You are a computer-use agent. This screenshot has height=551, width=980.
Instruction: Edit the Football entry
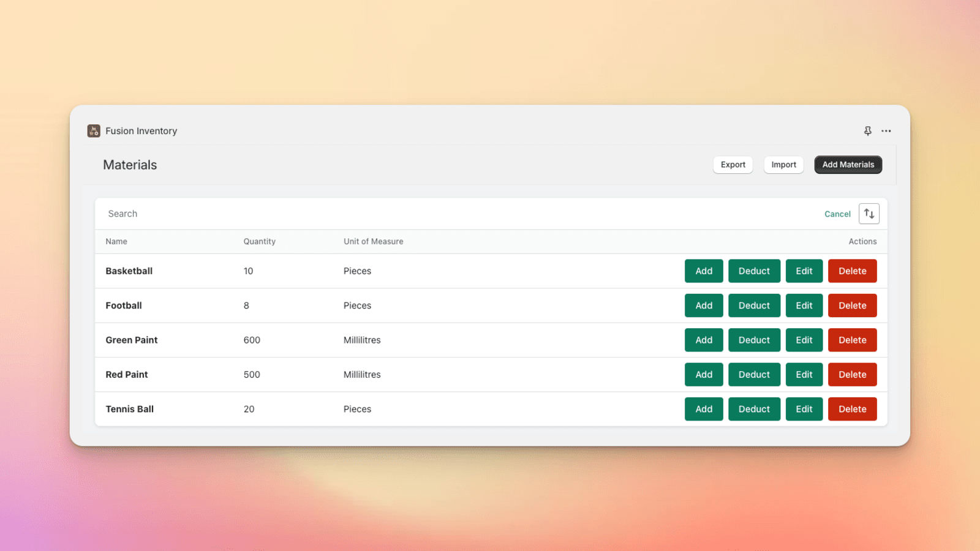tap(804, 305)
